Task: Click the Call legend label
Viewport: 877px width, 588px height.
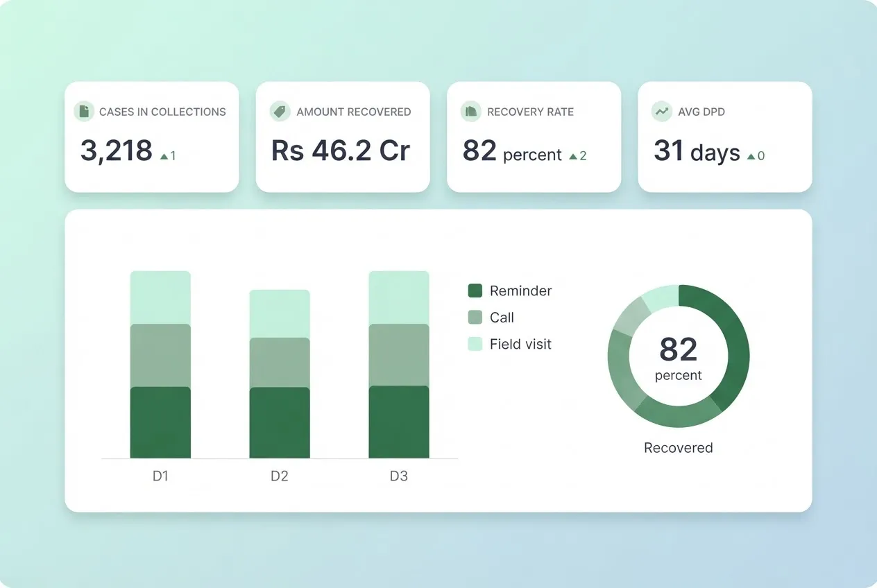Action: point(502,318)
